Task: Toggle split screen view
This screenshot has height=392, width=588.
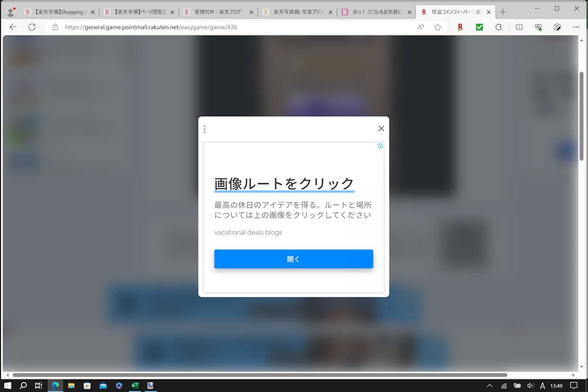Action: point(519,27)
